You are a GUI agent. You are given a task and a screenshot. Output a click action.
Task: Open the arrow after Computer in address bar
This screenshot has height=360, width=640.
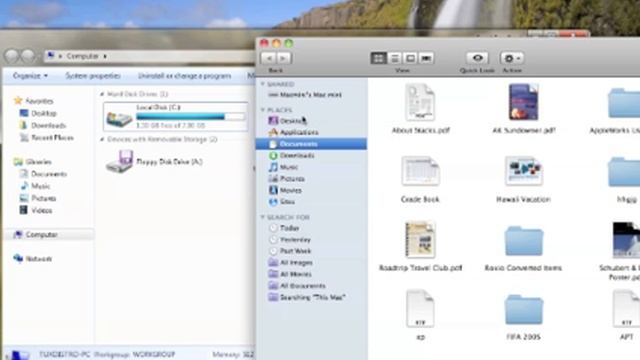tap(105, 56)
